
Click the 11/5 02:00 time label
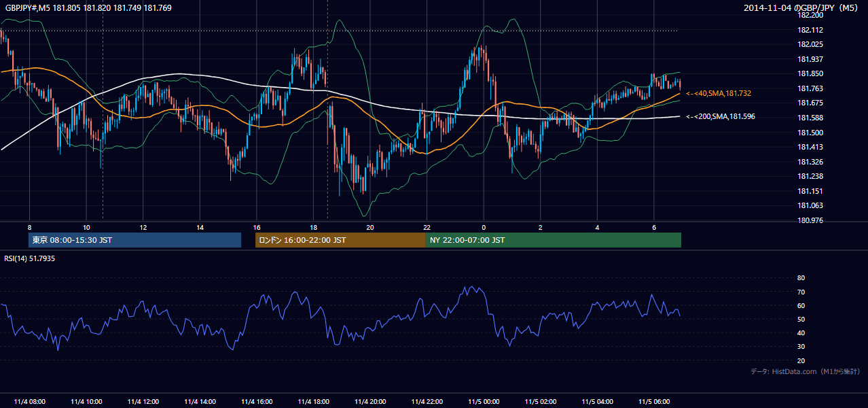click(x=541, y=402)
